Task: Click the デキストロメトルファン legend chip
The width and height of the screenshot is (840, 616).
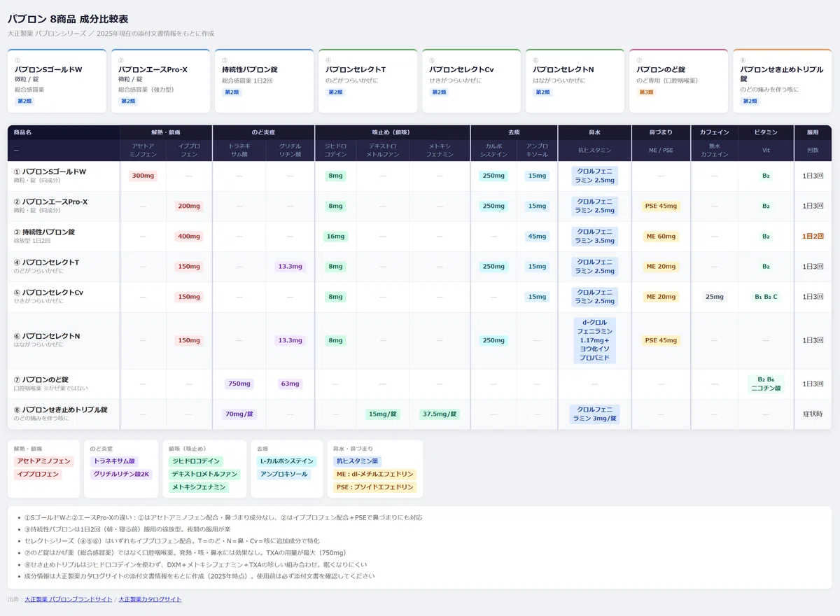Action: (x=204, y=474)
